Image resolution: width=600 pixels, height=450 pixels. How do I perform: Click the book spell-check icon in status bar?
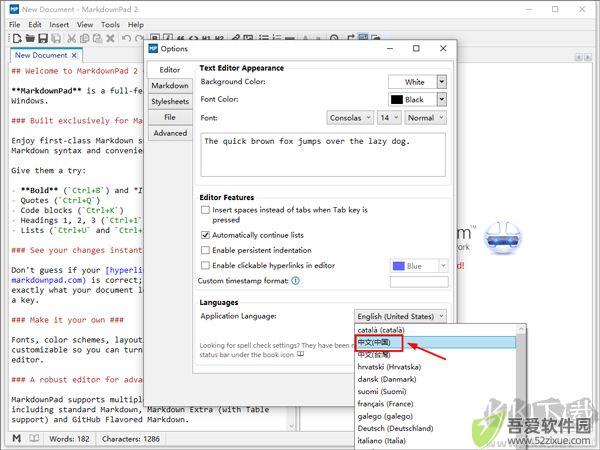coord(34,439)
